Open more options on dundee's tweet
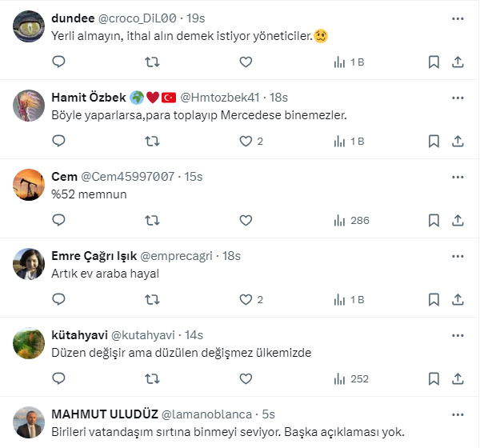The image size is (480, 448). [x=458, y=18]
